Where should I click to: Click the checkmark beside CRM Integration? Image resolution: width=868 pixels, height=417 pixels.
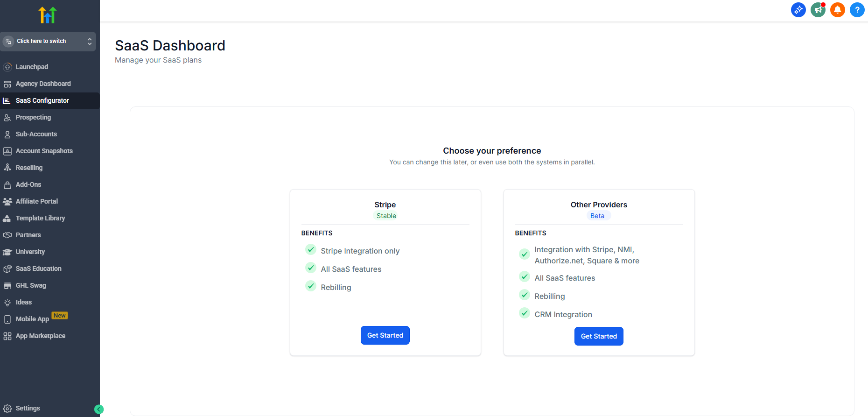click(x=525, y=313)
